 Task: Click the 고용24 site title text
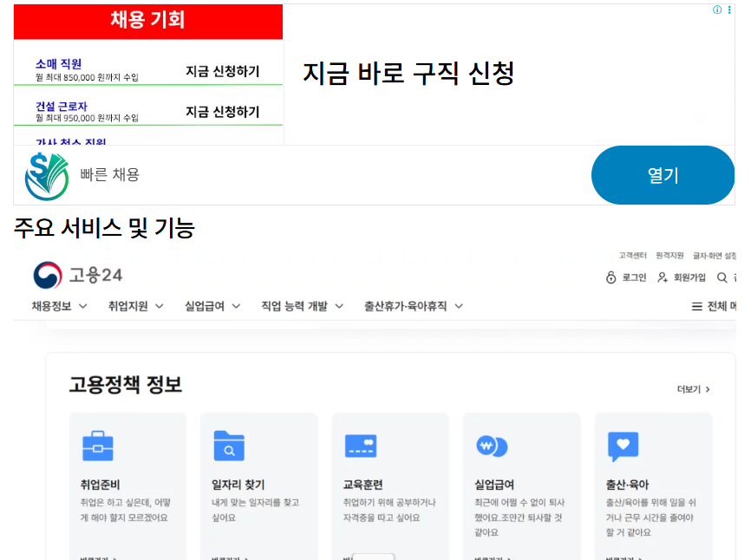[x=95, y=275]
